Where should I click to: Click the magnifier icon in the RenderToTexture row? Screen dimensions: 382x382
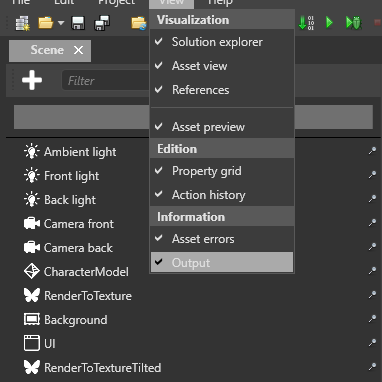pos(372,295)
